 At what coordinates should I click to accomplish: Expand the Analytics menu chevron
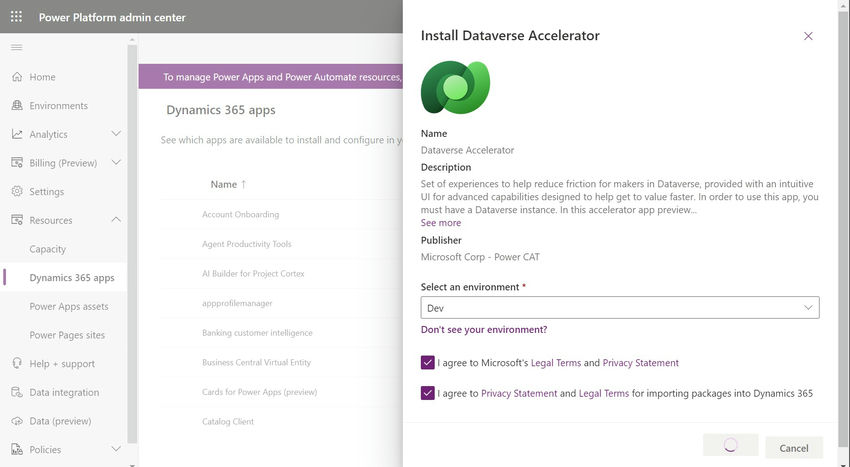(x=116, y=134)
